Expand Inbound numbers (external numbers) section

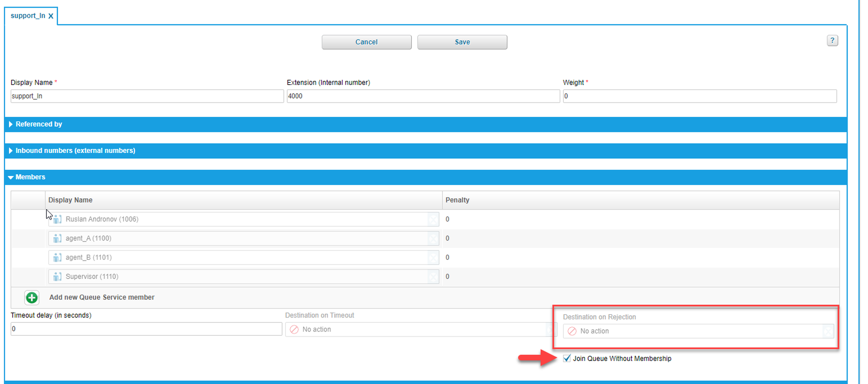click(75, 151)
